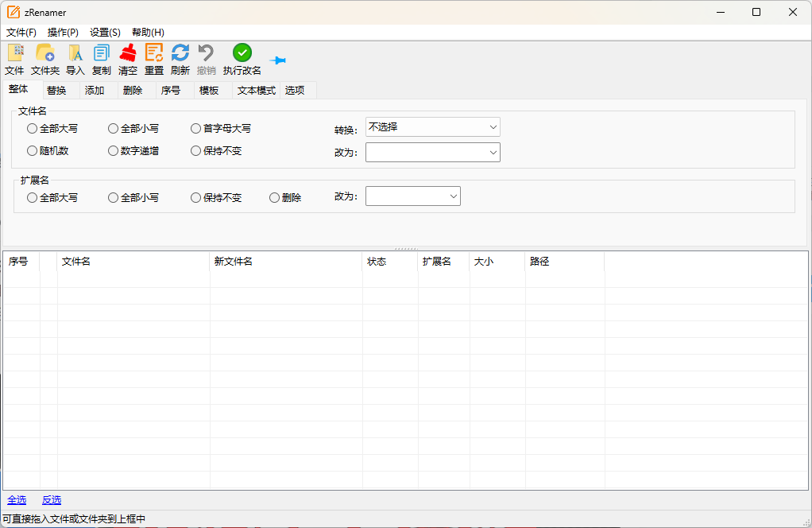
Task: Select 全部大写 radio under 文件名
Action: (32, 128)
